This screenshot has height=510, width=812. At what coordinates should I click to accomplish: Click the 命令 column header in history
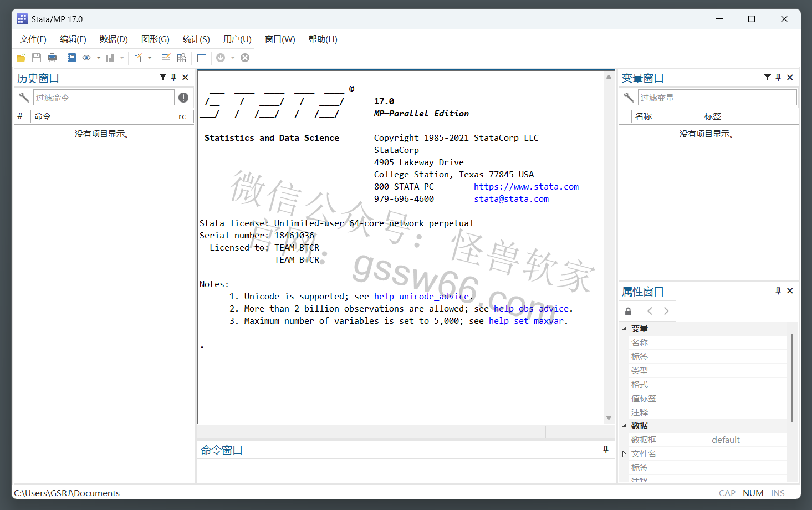click(101, 116)
